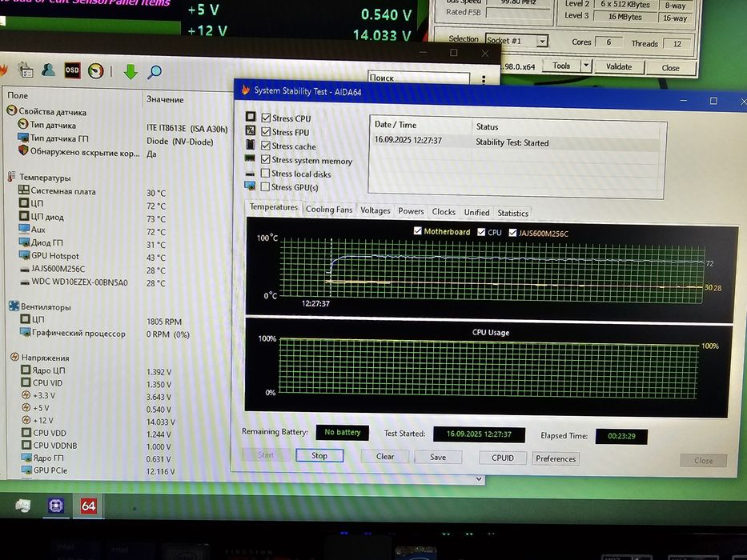747x560 pixels.
Task: Click the Поиск search field
Action: pos(420,78)
